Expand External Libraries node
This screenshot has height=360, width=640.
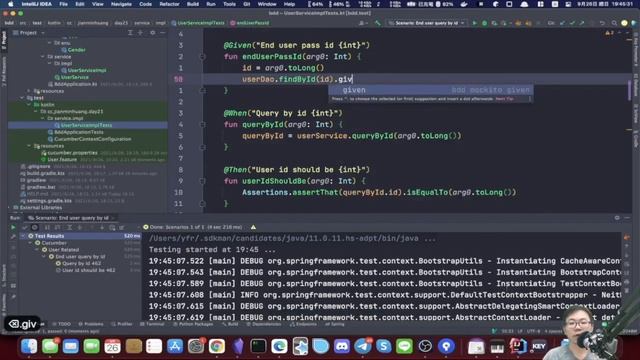(10, 207)
